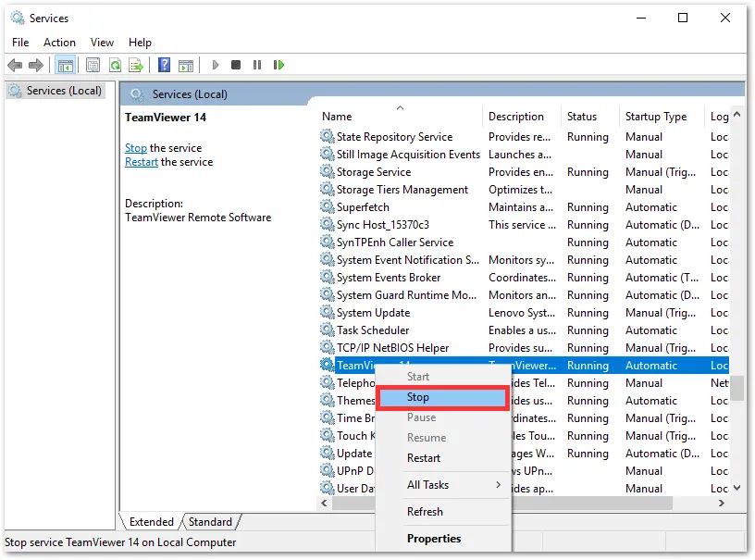Open the Action menu
The width and height of the screenshot is (755, 560).
tap(59, 43)
